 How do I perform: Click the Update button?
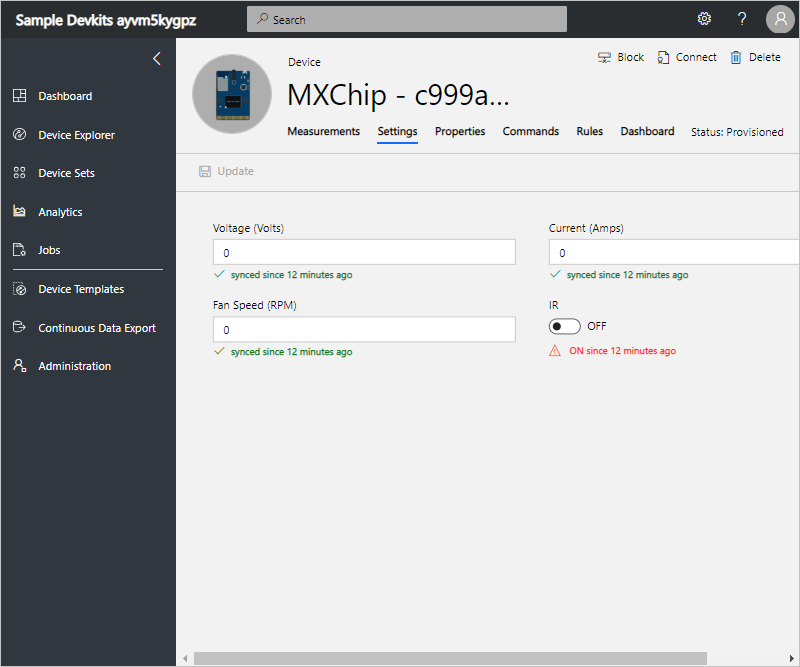(x=226, y=171)
